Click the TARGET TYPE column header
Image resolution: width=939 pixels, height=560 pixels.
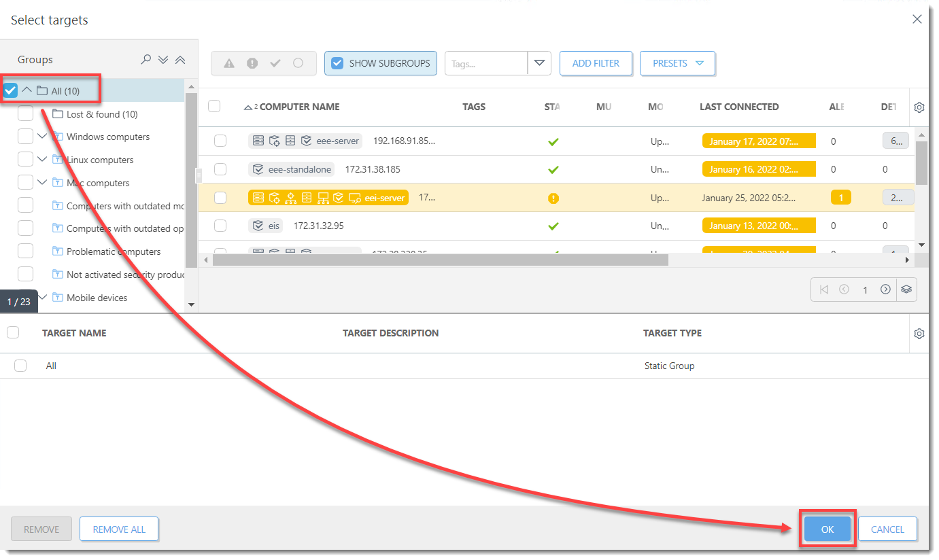tap(672, 333)
